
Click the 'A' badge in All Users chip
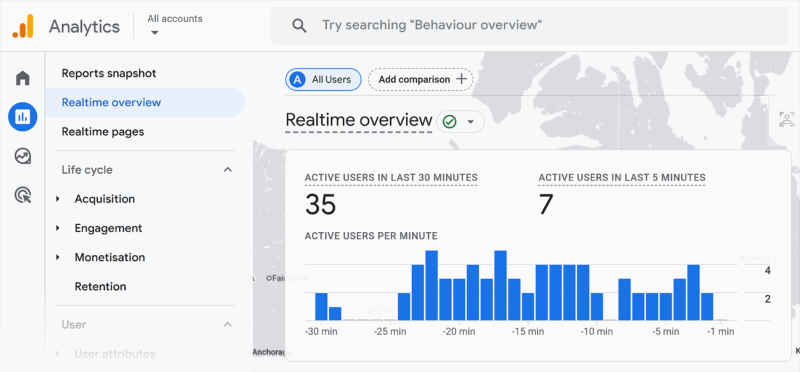pos(297,80)
